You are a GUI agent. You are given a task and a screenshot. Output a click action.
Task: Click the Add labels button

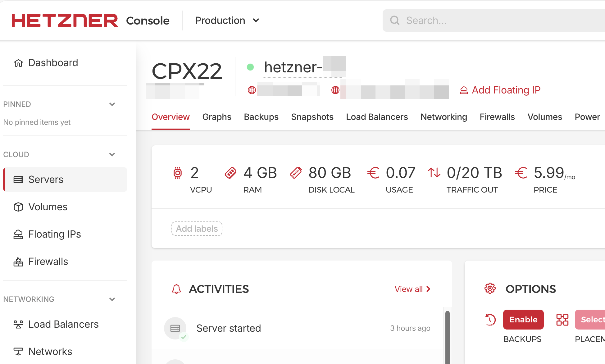(197, 229)
